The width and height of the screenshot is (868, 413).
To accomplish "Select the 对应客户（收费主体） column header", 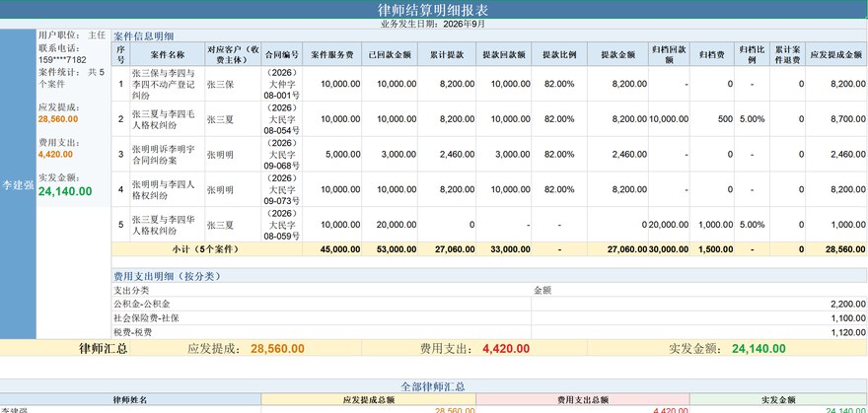I will (x=233, y=55).
